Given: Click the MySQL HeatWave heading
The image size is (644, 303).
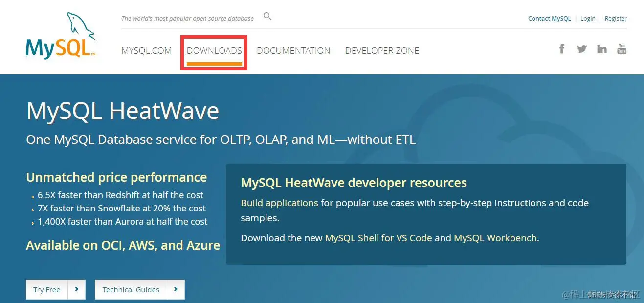Looking at the screenshot, I should click(x=123, y=111).
